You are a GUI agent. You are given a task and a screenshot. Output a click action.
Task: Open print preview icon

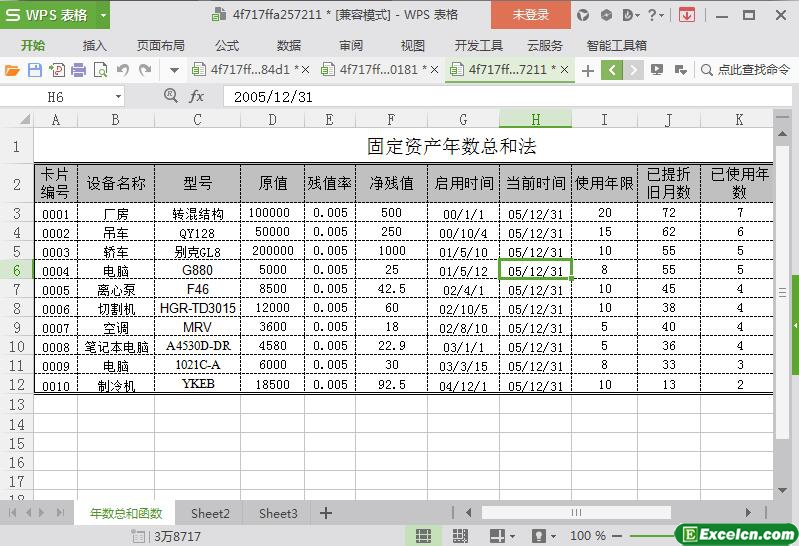pos(101,70)
